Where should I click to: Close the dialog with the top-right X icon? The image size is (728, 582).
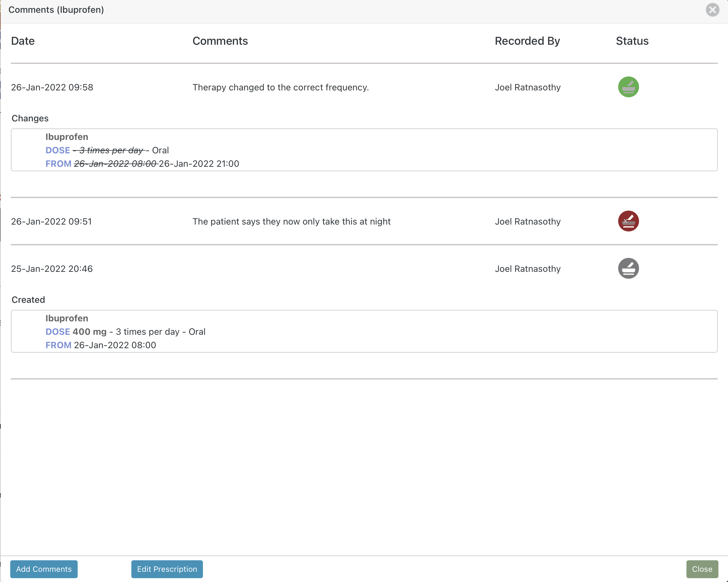[712, 10]
